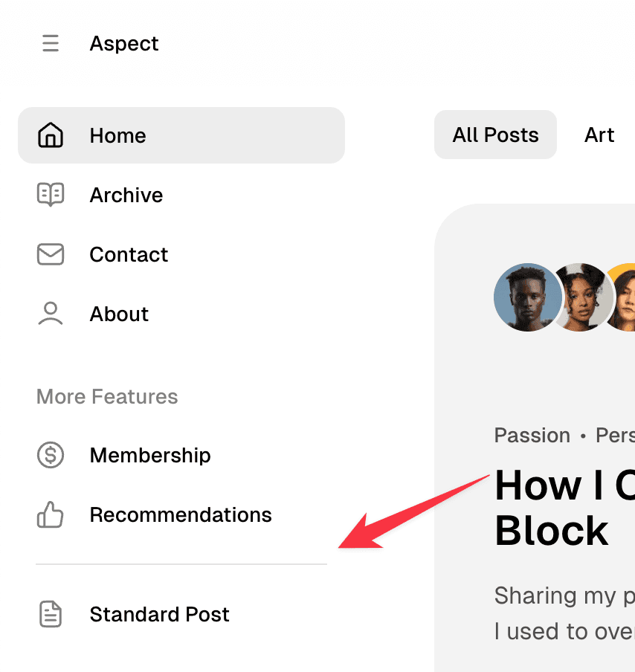Click the thumbs-up icon beside Recommendations

coord(50,514)
